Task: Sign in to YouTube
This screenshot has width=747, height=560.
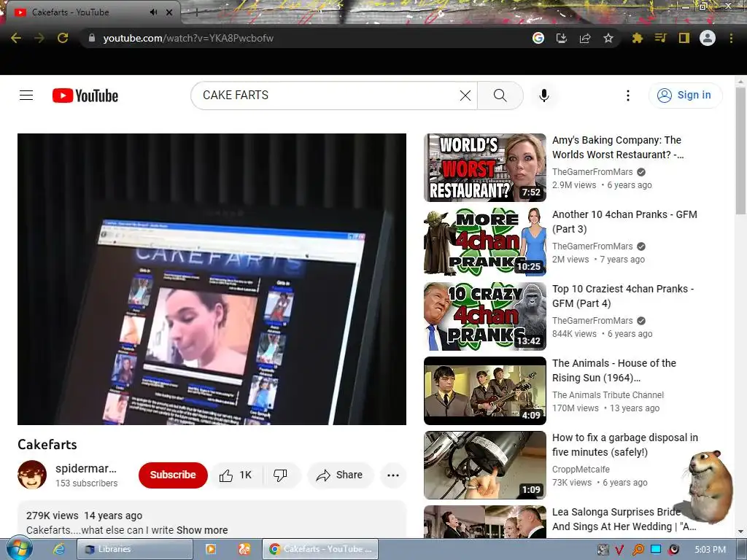Action: pos(685,96)
